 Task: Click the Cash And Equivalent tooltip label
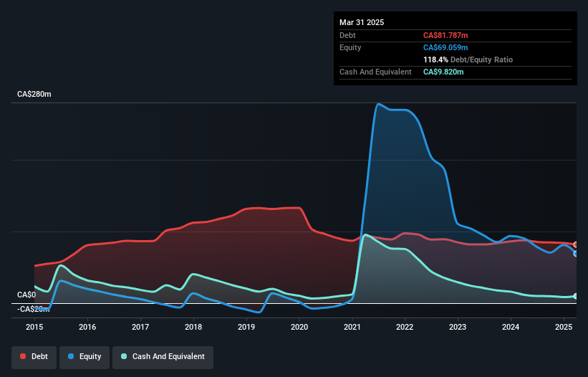(x=375, y=72)
